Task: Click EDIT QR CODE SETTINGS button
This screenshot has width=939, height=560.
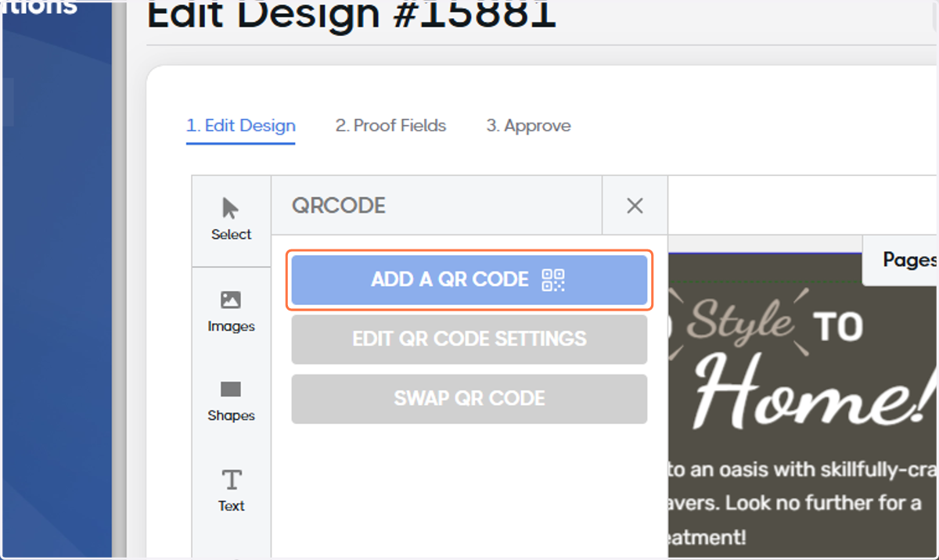Action: tap(469, 339)
